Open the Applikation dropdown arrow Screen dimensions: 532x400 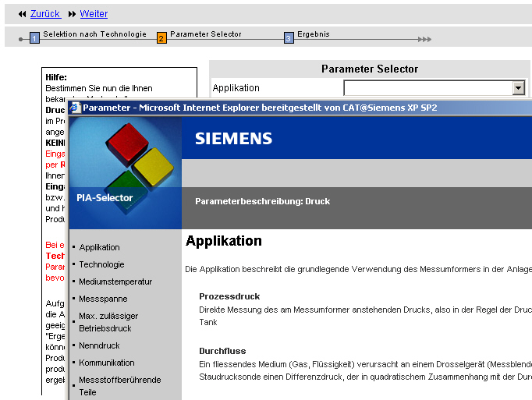pos(518,88)
